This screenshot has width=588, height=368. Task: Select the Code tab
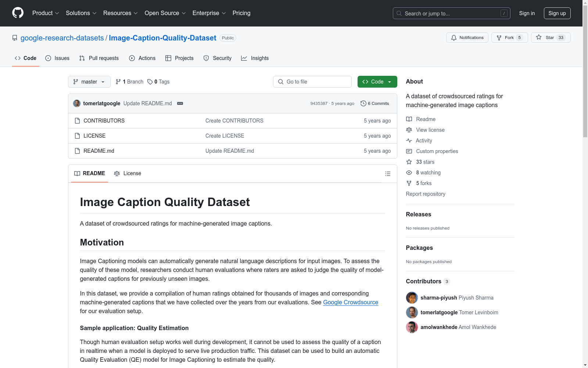(x=26, y=58)
